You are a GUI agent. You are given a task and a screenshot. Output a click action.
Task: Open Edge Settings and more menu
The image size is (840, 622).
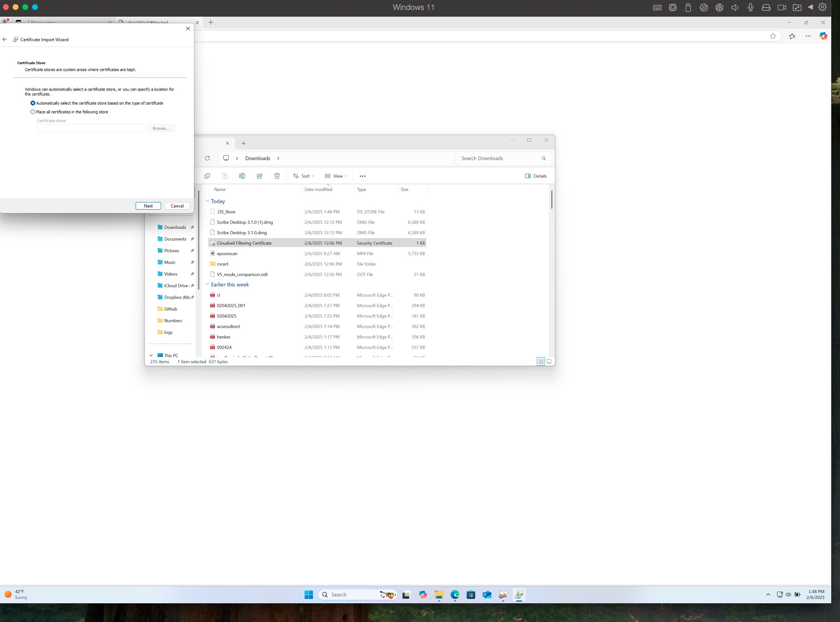[x=808, y=36]
